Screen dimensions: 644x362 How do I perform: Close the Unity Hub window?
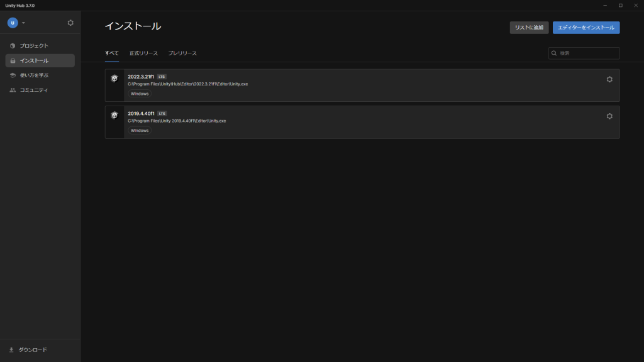[636, 5]
